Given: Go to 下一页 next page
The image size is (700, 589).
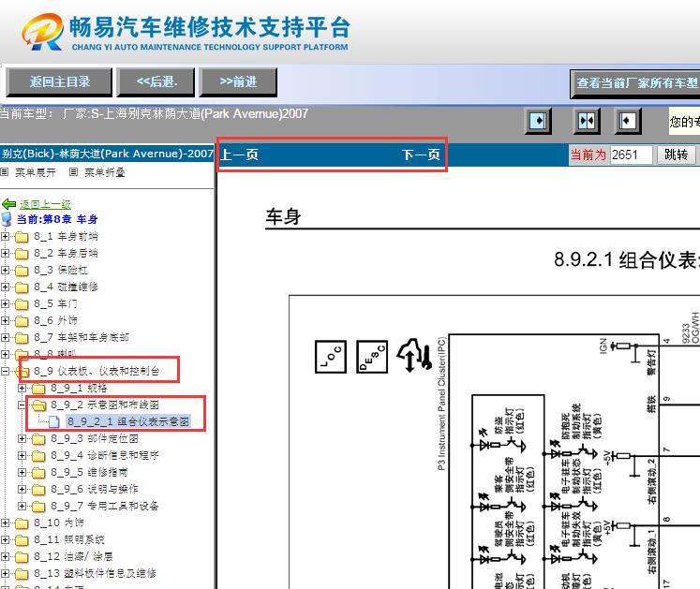Looking at the screenshot, I should (x=421, y=155).
